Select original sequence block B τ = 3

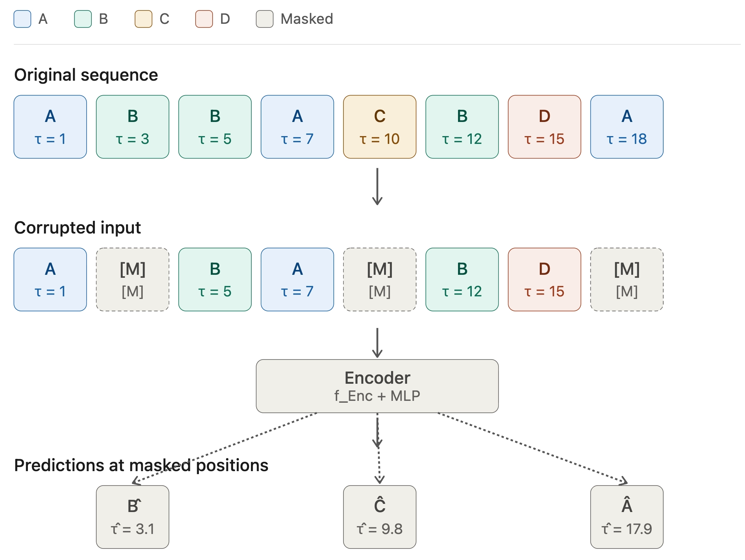[133, 127]
